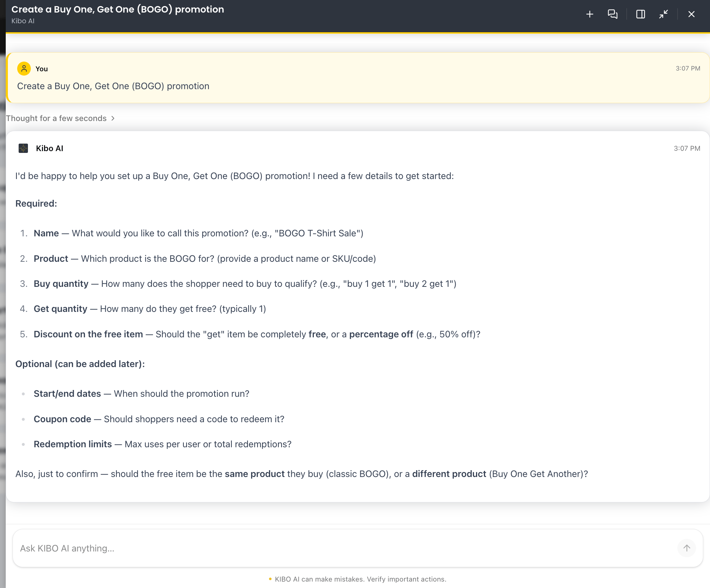Click the 3:07 PM timestamp on the You message
Screen dimensions: 710x588
pos(688,68)
